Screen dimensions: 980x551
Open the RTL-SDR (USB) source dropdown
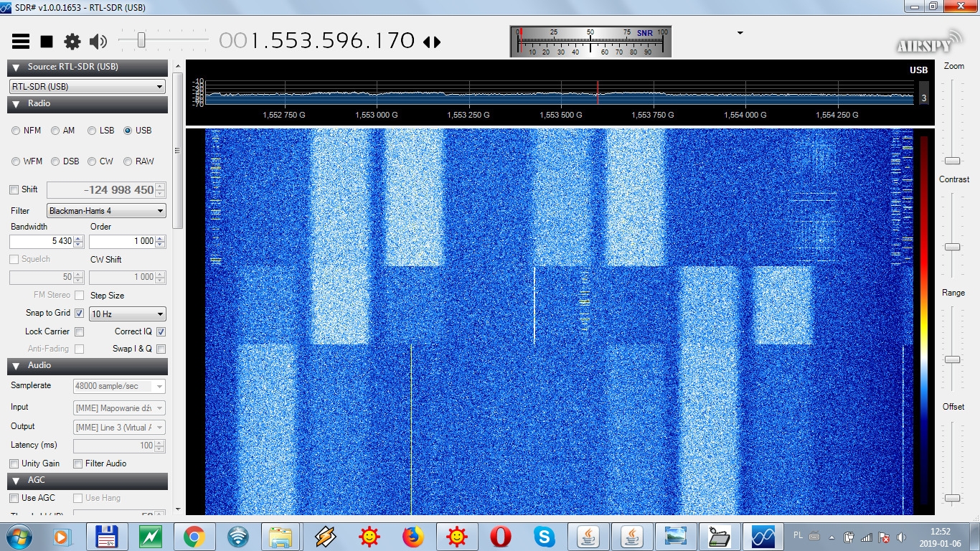coord(88,86)
